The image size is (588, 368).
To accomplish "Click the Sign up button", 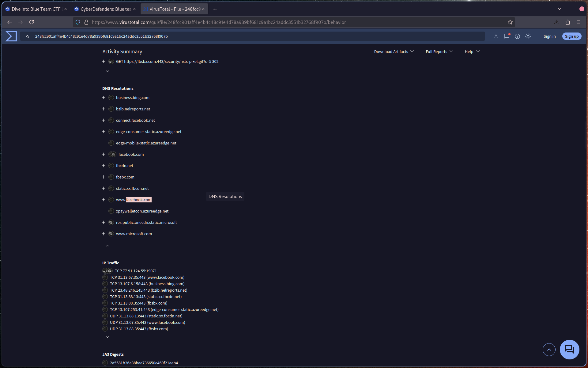I will [571, 36].
